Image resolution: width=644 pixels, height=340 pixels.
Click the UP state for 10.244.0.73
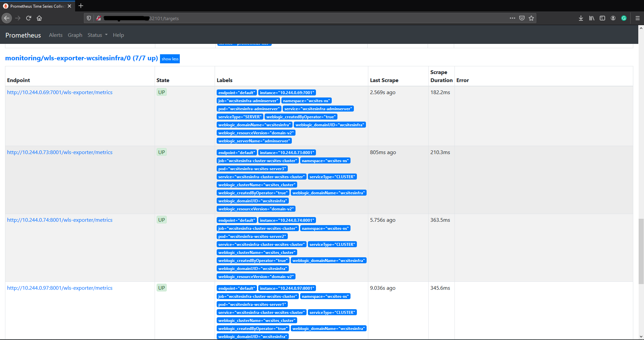coord(162,152)
